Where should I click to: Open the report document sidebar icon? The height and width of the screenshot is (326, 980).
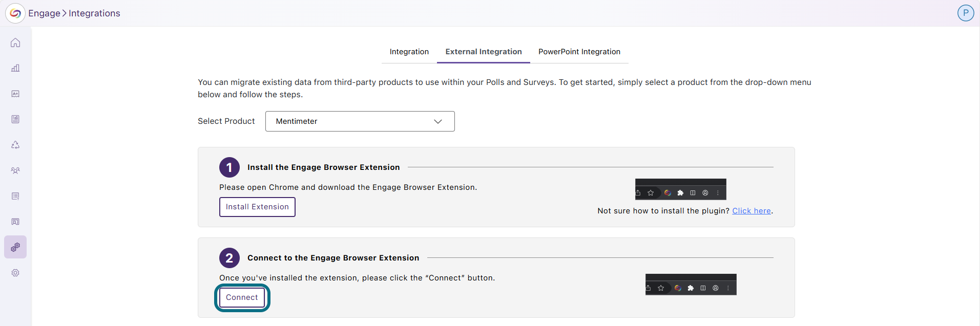tap(15, 119)
